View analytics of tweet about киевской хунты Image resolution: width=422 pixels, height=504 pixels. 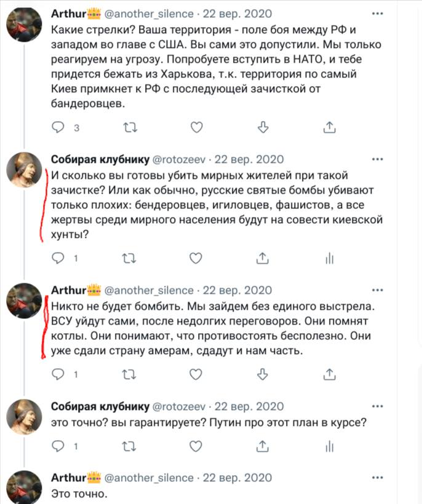tap(329, 258)
